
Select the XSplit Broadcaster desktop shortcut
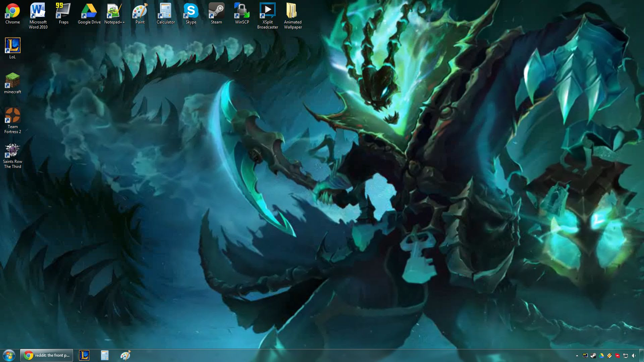pyautogui.click(x=267, y=16)
